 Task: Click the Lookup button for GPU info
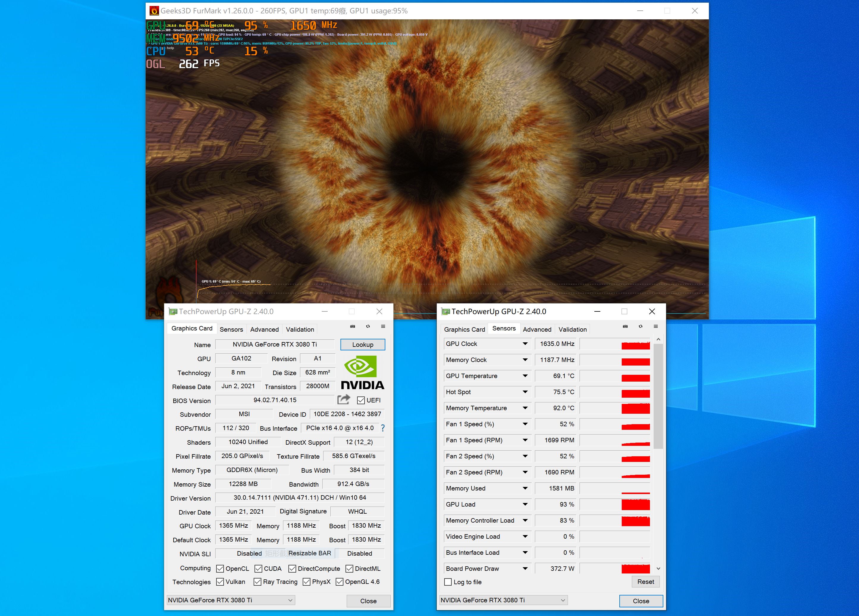click(362, 345)
